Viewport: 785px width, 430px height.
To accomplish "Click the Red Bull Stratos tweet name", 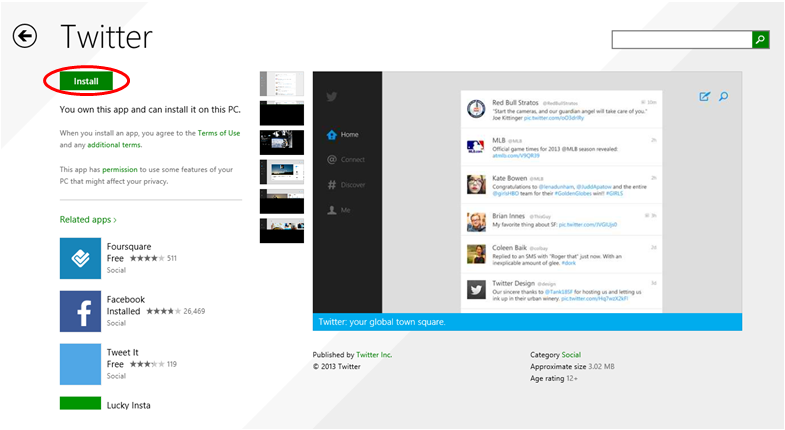I will (515, 102).
